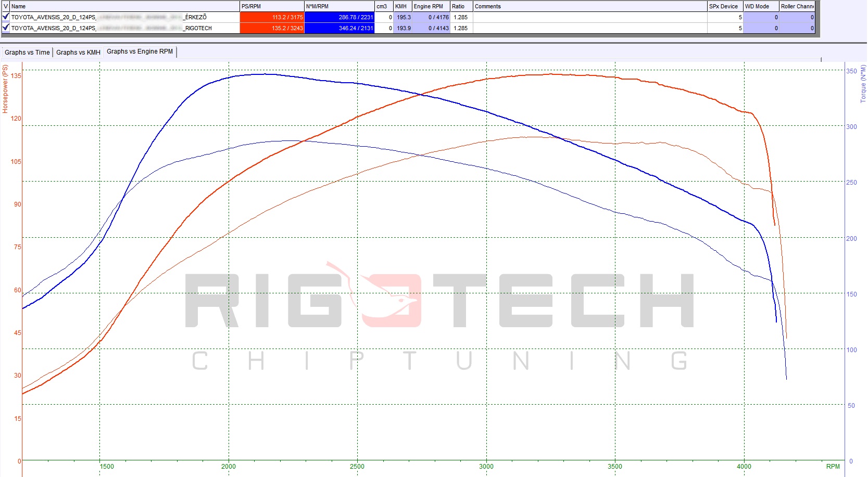Viewport: 868px width, 477px height.
Task: Click the 3000 RPM axis tick label
Action: [x=486, y=466]
